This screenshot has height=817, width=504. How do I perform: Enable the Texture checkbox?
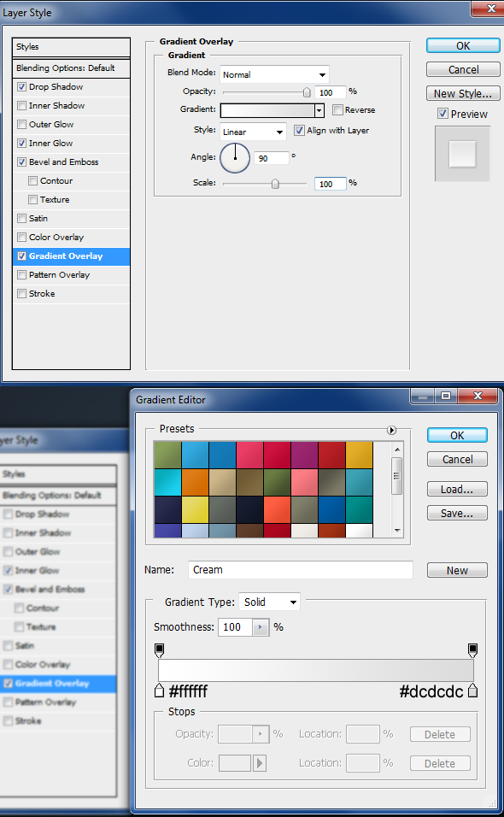[x=32, y=200]
